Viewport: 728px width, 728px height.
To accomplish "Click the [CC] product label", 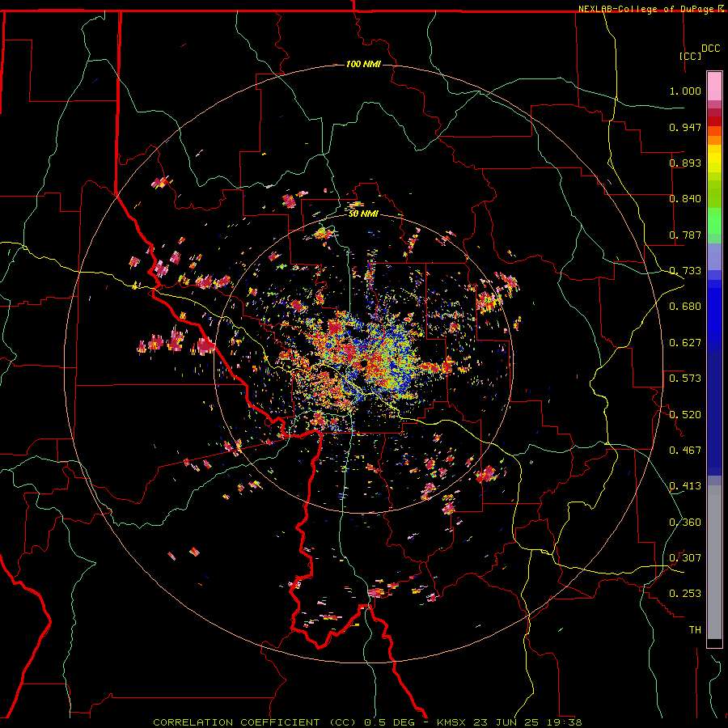I will point(691,56).
